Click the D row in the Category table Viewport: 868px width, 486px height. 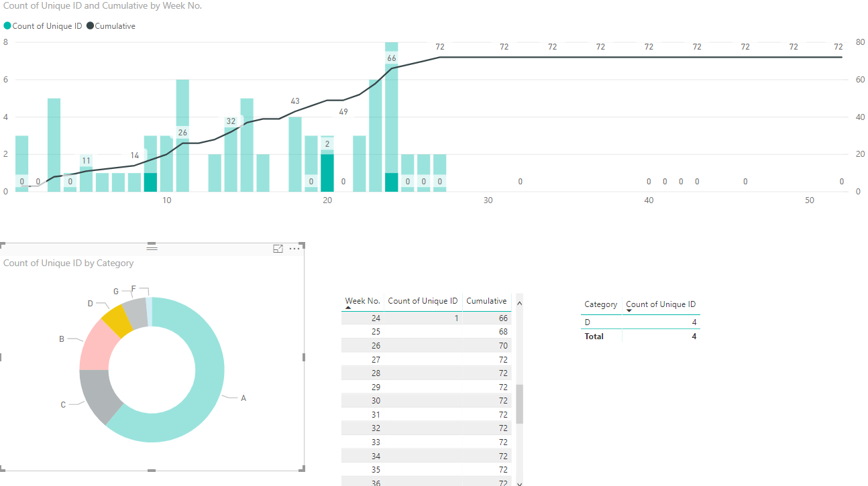pyautogui.click(x=641, y=322)
